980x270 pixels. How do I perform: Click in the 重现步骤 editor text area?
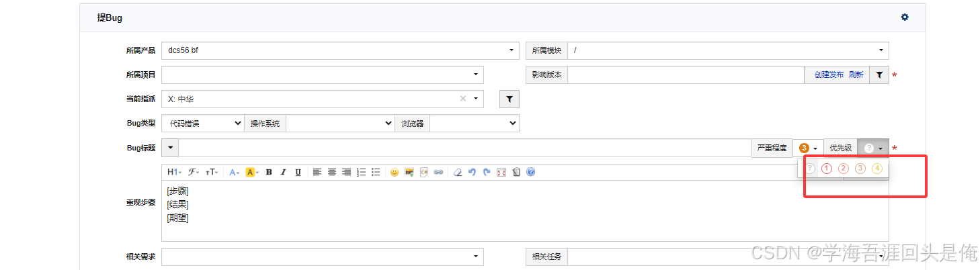pos(525,211)
